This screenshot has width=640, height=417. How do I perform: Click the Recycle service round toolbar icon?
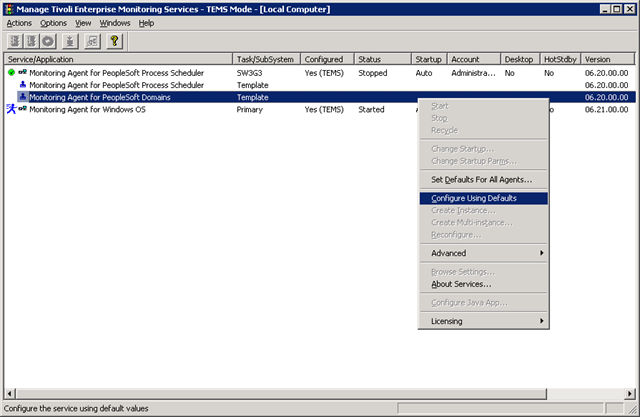pyautogui.click(x=48, y=41)
